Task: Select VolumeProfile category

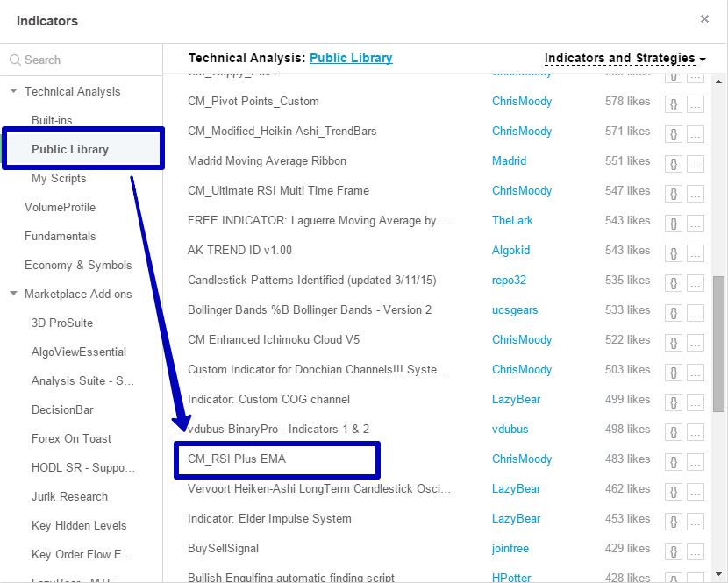Action: 60,207
